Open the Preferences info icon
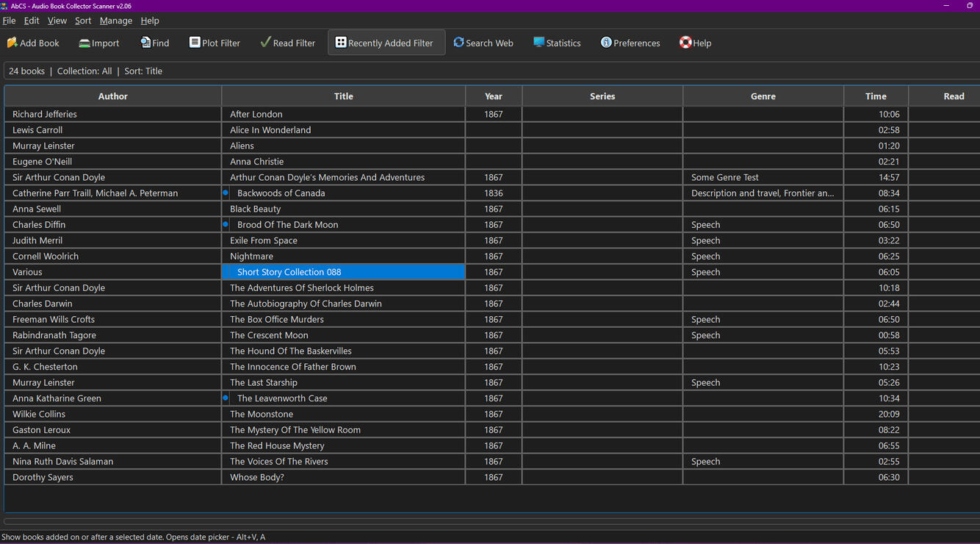 pyautogui.click(x=606, y=43)
